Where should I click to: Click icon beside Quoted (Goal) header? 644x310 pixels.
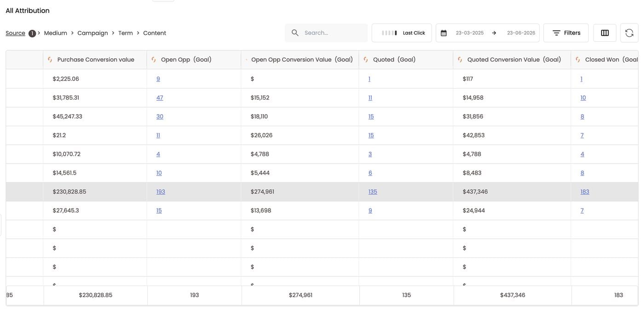(x=366, y=60)
